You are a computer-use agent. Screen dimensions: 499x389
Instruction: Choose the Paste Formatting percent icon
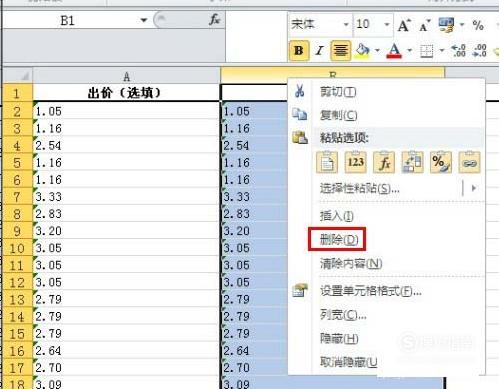pos(441,162)
